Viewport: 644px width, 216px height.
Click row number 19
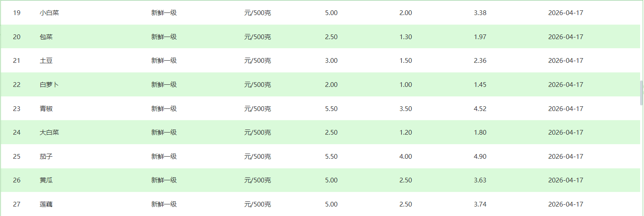[x=17, y=13]
